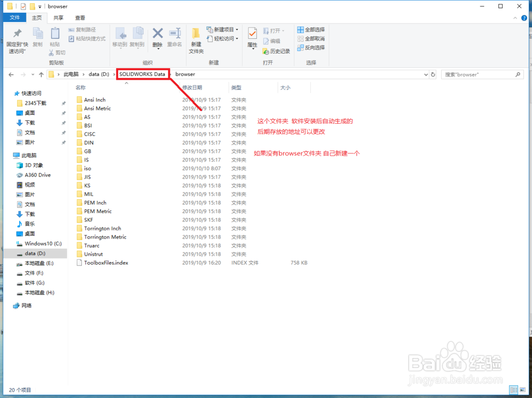Image resolution: width=532 pixels, height=398 pixels.
Task: Select the iso folder
Action: tap(87, 168)
